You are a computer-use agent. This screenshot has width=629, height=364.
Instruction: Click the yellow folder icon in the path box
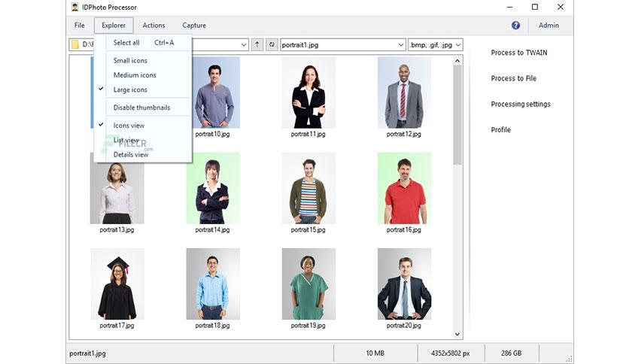[75, 44]
